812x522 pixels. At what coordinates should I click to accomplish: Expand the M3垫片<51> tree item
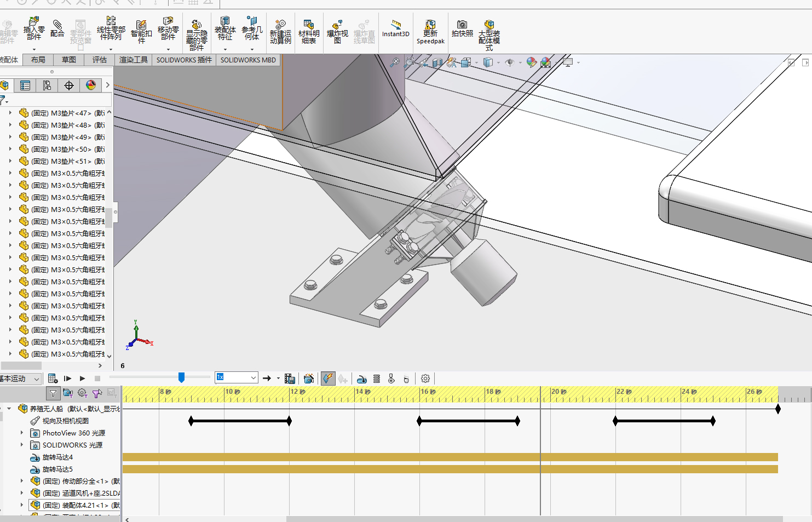[10, 161]
